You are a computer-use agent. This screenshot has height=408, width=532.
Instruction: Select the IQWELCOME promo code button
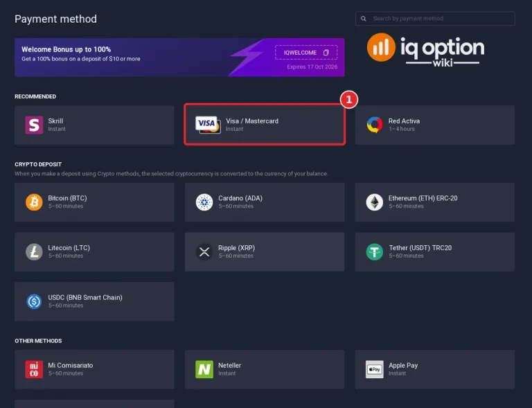[306, 53]
